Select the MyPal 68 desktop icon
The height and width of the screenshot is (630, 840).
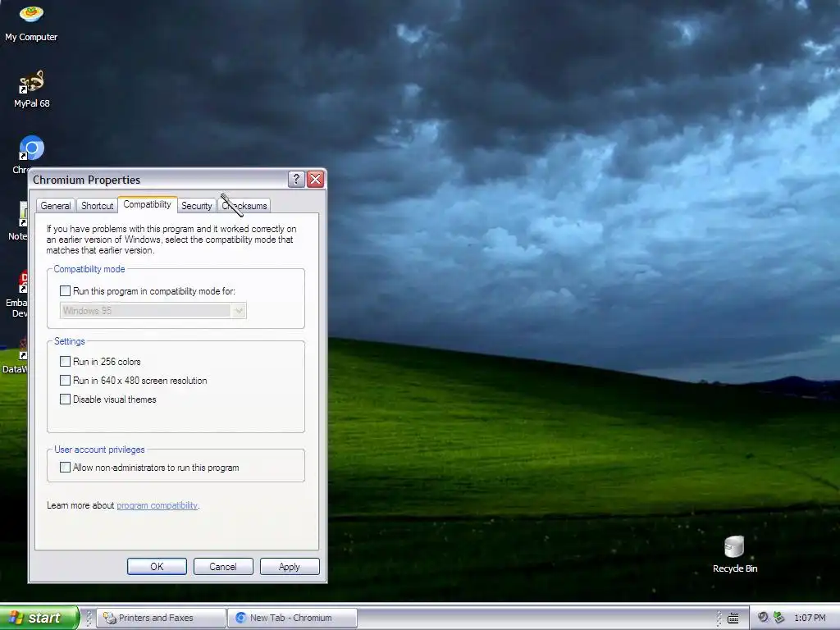pyautogui.click(x=31, y=89)
